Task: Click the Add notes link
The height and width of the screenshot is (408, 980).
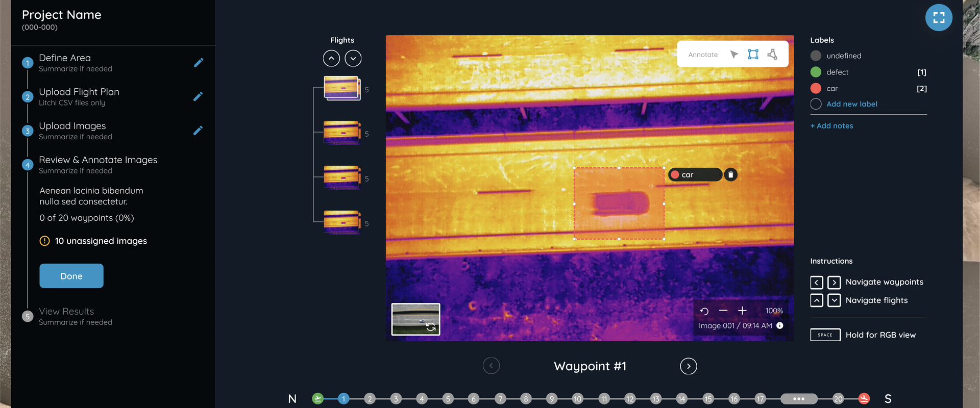Action: [x=831, y=126]
